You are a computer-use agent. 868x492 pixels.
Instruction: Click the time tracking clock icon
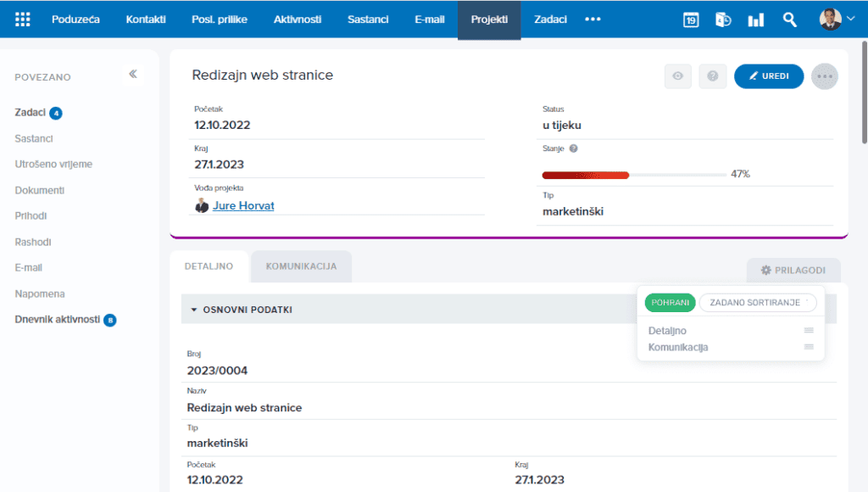tap(723, 20)
